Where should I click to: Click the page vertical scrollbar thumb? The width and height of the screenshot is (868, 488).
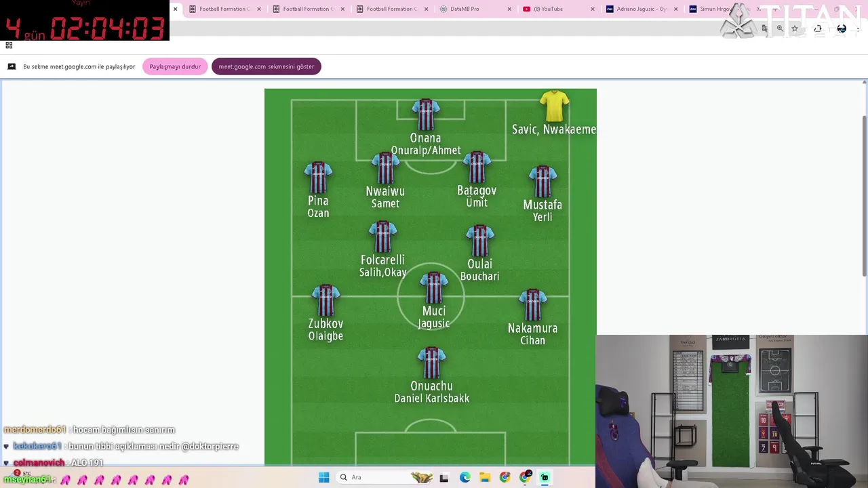(x=864, y=196)
